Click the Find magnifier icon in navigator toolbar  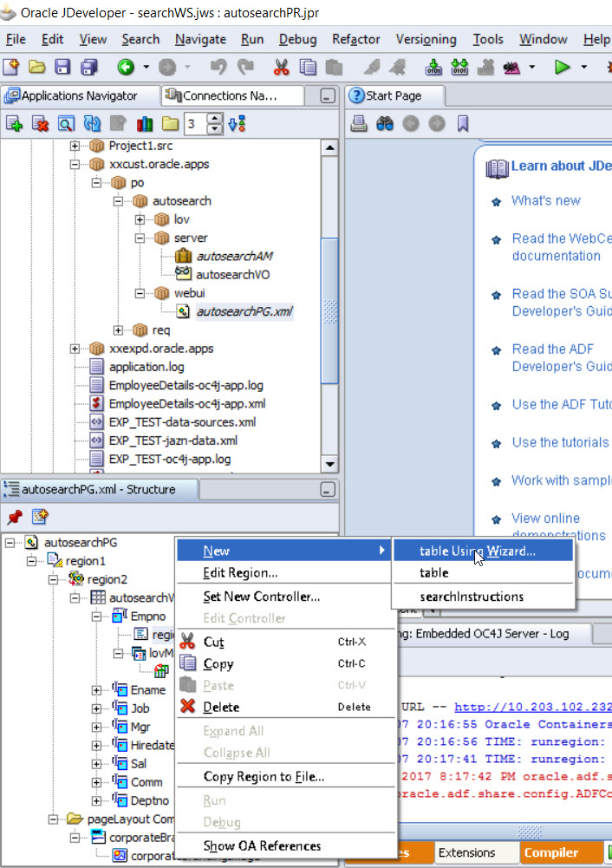(66, 123)
